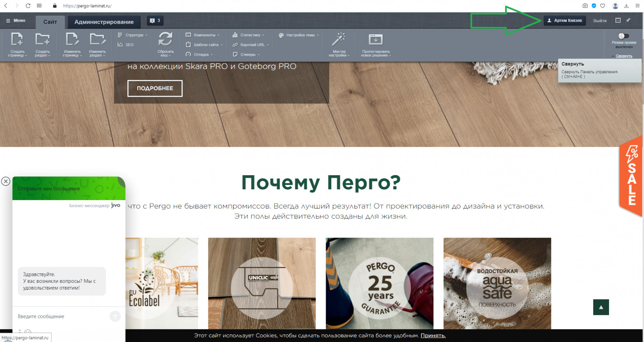Open the Статистика menu
This screenshot has width=644, height=342.
point(248,35)
